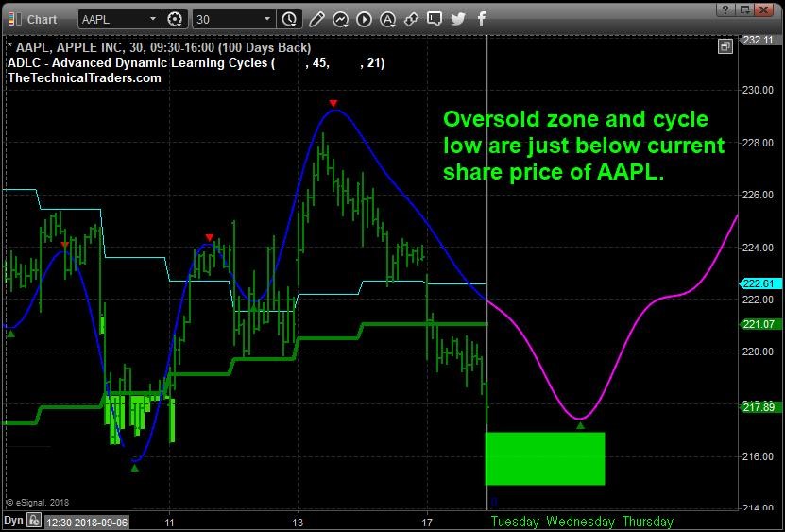Click the green cycle-low triangle near 216
Image resolution: width=785 pixels, height=532 pixels.
click(134, 468)
